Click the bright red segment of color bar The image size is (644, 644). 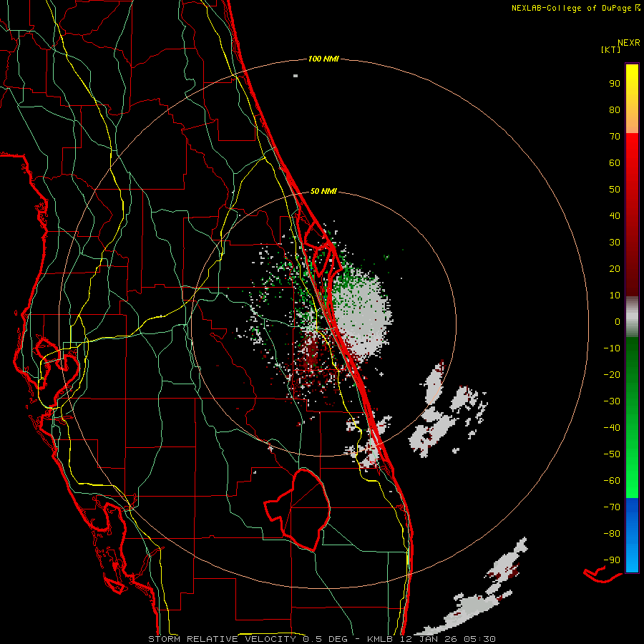632,165
